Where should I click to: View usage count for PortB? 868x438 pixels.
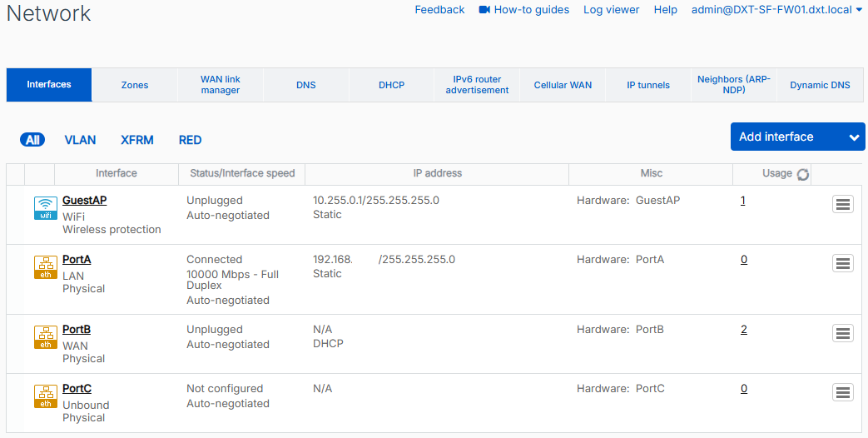(744, 330)
